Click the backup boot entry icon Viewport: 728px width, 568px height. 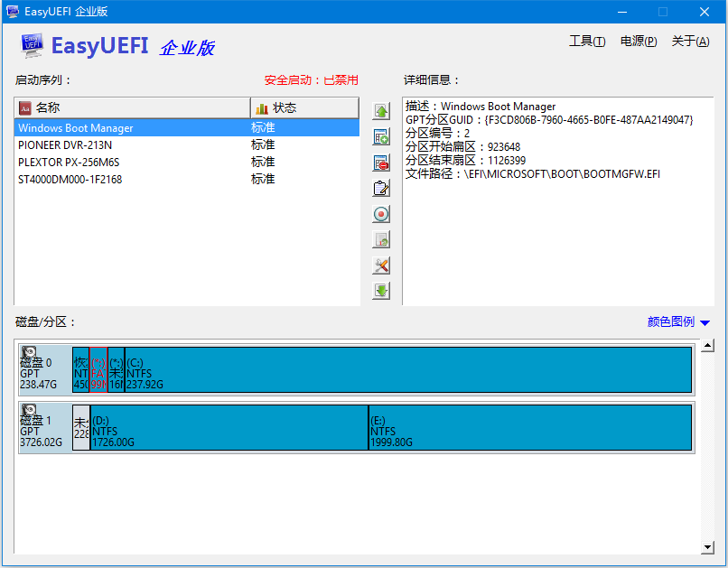[381, 239]
